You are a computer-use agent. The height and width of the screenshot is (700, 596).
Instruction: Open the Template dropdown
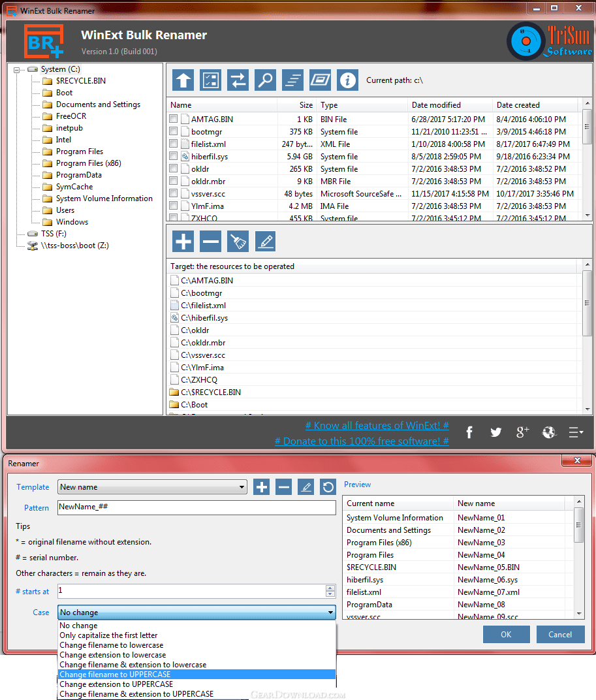coord(152,486)
